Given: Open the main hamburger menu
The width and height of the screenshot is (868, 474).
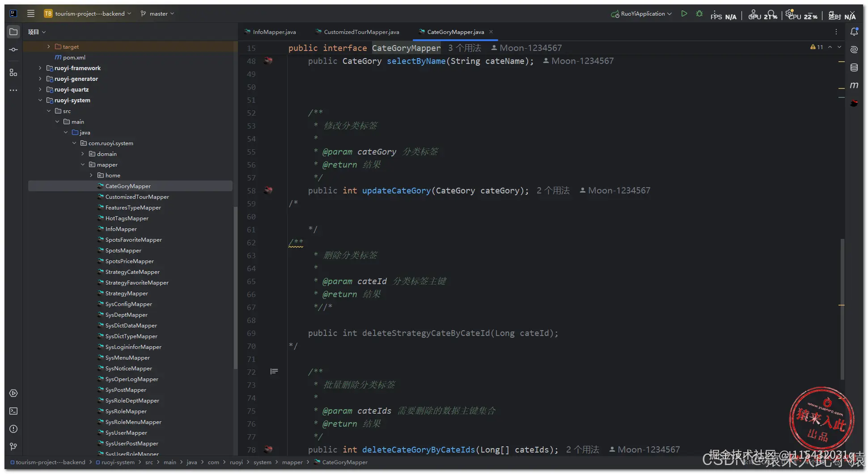Looking at the screenshot, I should click(x=31, y=13).
